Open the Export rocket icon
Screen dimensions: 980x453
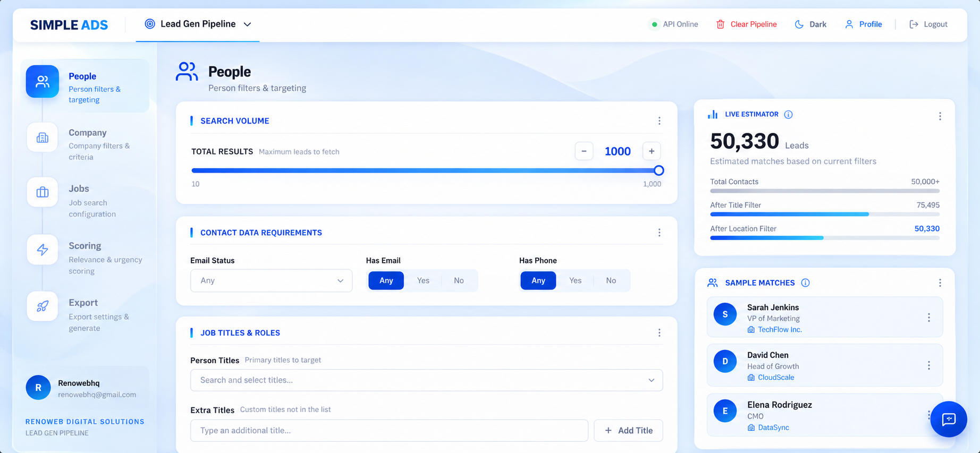tap(43, 306)
